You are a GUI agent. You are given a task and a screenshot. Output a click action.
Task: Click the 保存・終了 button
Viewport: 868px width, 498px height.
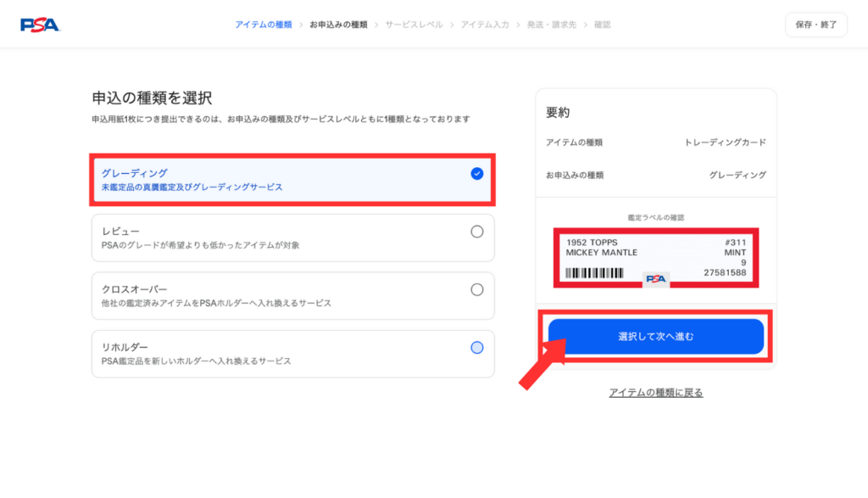point(816,25)
